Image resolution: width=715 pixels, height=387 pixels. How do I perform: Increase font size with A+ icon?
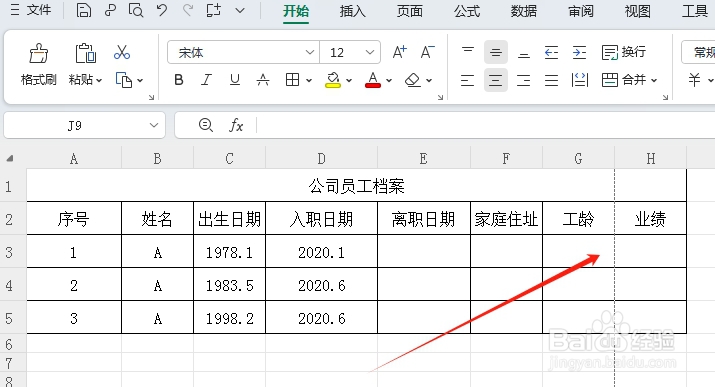pos(399,52)
